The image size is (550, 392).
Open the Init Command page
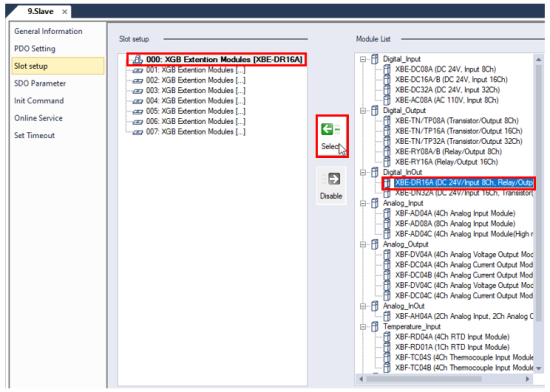pyautogui.click(x=39, y=101)
